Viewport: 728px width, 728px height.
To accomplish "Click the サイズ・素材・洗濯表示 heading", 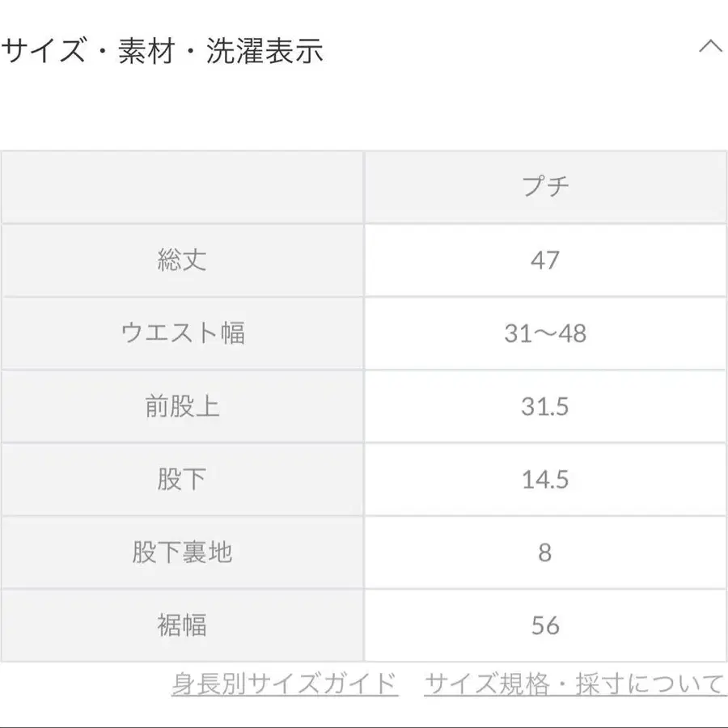I will [x=162, y=49].
